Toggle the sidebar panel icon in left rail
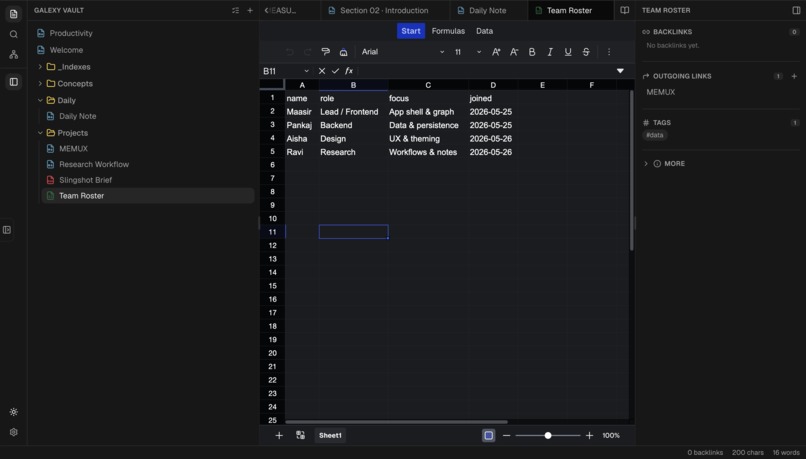Screen dimensions: 806x459 13,82
